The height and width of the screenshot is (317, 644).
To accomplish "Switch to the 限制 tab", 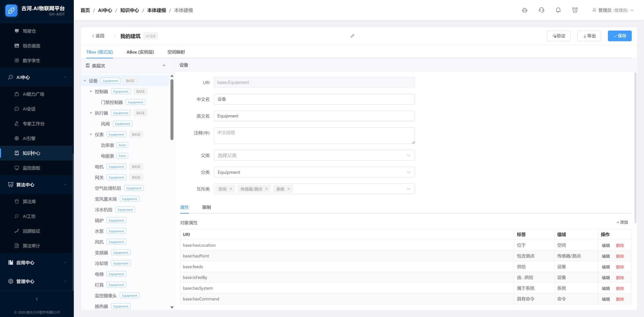I will [x=206, y=207].
